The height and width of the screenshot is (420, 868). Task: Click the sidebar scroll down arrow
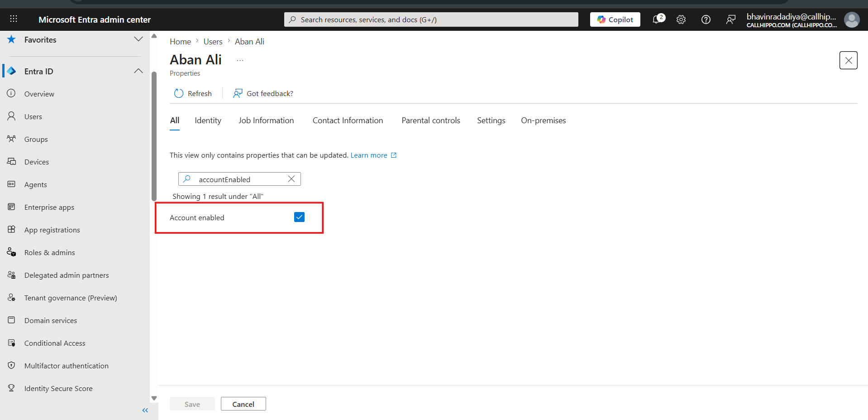154,398
